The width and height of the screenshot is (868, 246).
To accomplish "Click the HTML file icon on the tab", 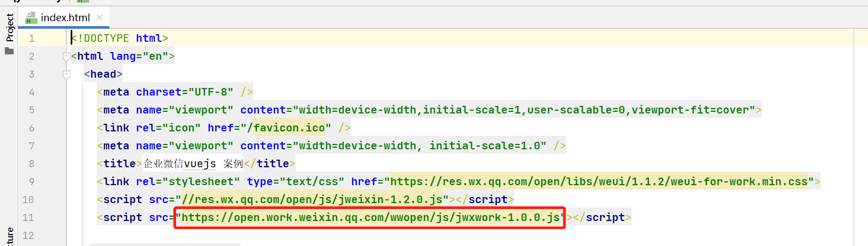I will 32,18.
